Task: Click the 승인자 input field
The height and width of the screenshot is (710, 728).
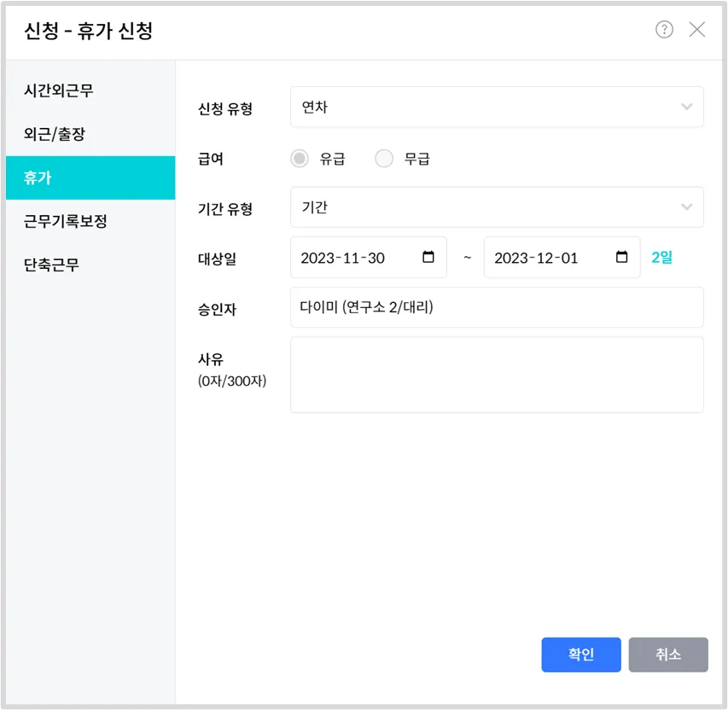Action: (497, 307)
